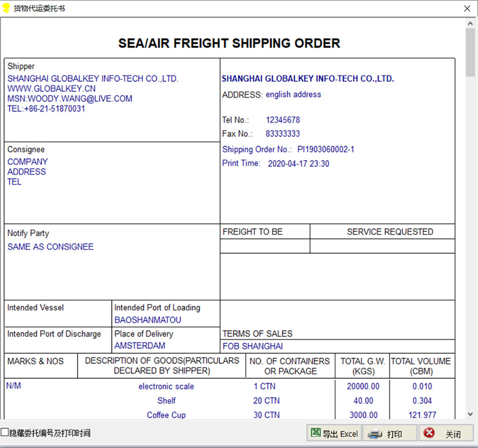Click the Coffee Cup description entry
The height and width of the screenshot is (448, 478).
pyautogui.click(x=166, y=415)
